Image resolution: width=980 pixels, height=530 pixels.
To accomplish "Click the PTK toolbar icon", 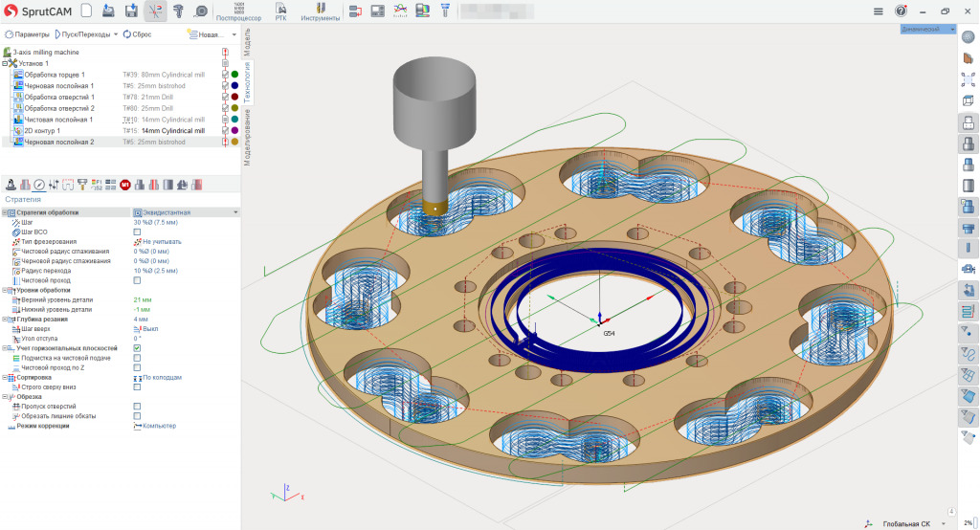I will click(280, 11).
